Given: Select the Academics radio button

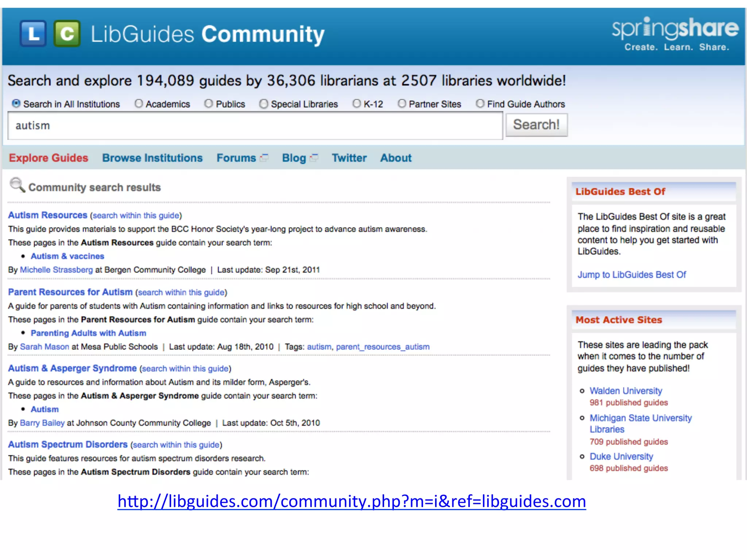Looking at the screenshot, I should tap(139, 104).
